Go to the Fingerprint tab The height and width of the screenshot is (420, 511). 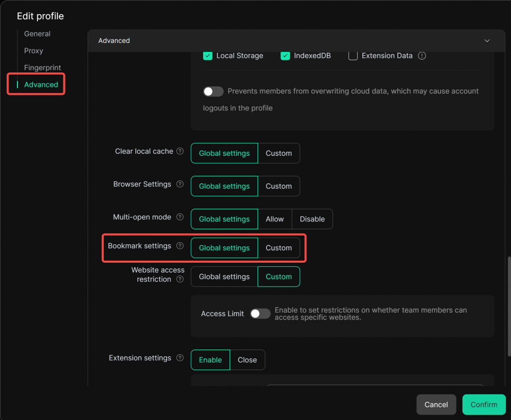click(42, 68)
